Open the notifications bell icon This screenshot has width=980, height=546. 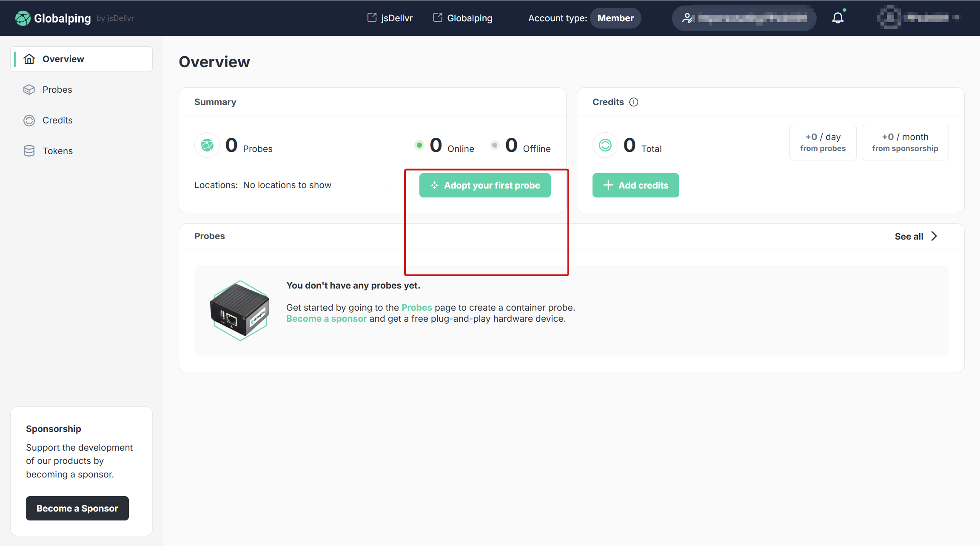(x=838, y=18)
